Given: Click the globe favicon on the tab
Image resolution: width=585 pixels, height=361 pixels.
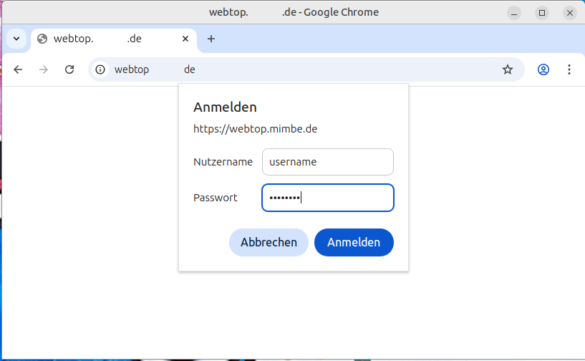Looking at the screenshot, I should pos(42,39).
